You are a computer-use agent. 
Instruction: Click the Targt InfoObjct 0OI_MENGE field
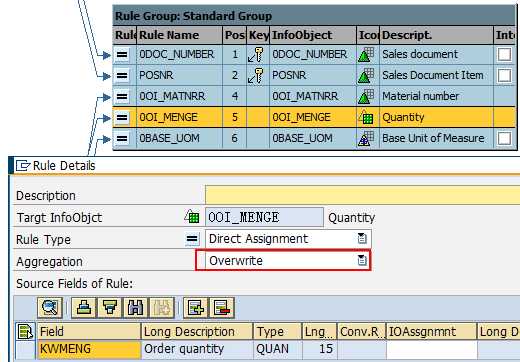tap(264, 217)
